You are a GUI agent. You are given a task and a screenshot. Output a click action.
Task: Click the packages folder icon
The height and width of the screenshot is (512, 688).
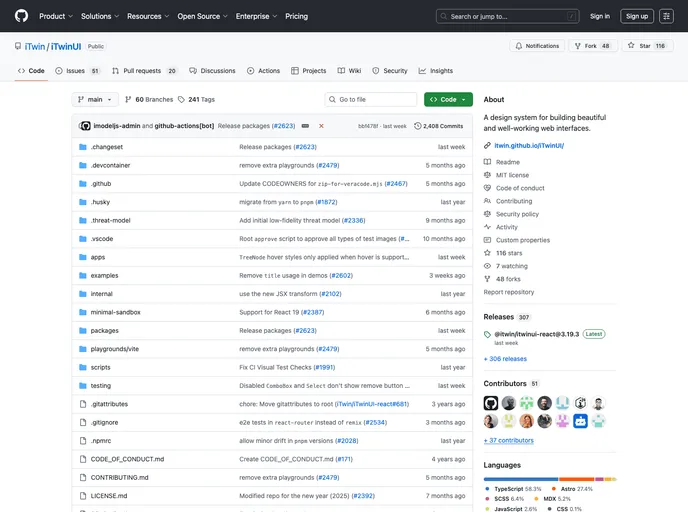point(82,330)
